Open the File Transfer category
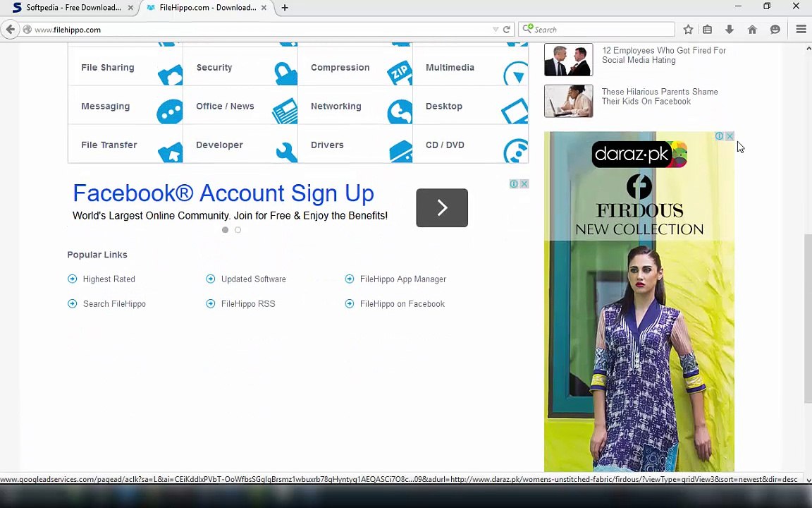 pyautogui.click(x=109, y=145)
